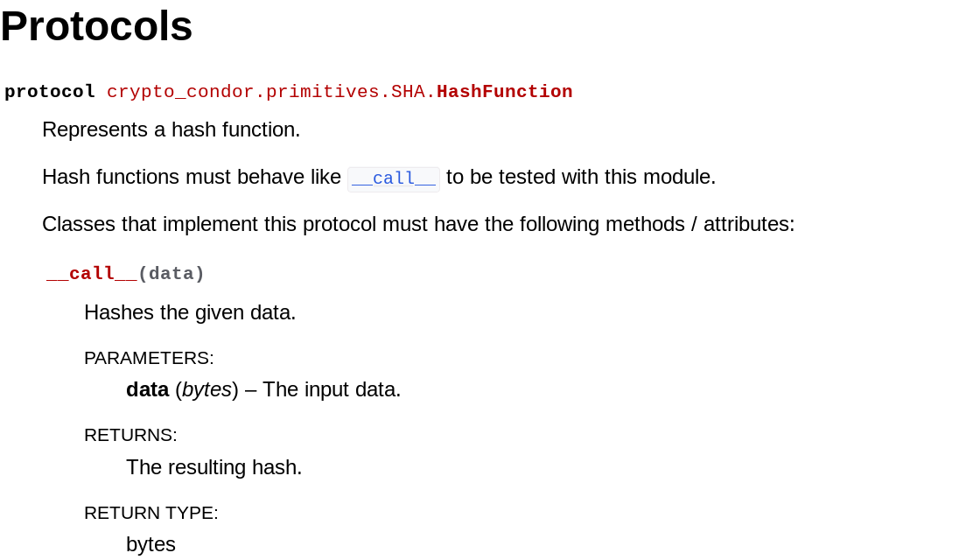Click the bold data parameter name
This screenshot has width=966, height=560.
(147, 389)
